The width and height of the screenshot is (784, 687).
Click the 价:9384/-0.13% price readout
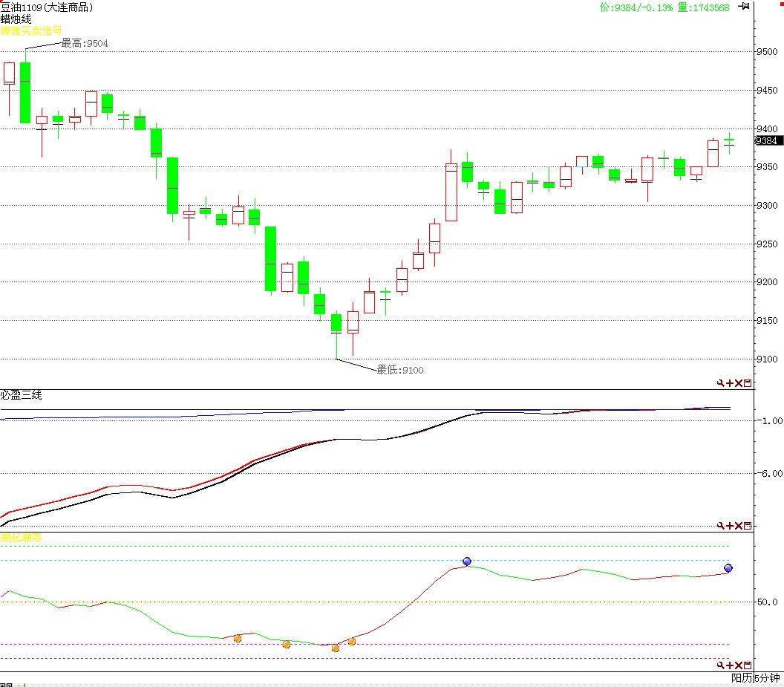[x=636, y=7]
